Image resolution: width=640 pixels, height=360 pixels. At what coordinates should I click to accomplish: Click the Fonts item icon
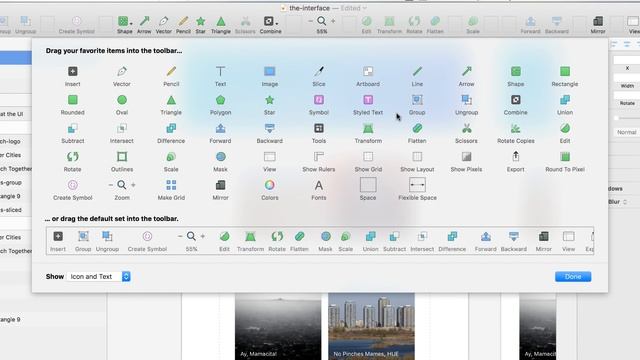[x=319, y=185]
